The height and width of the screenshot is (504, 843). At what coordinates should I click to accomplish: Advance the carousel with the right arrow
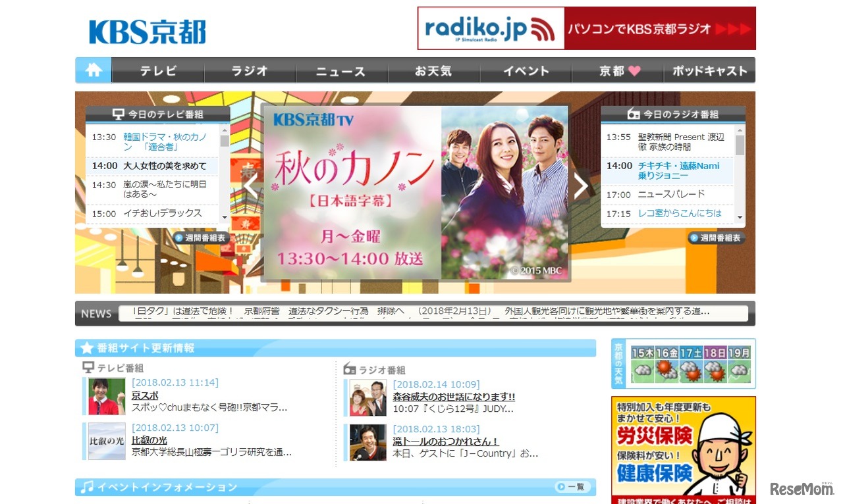(x=580, y=186)
